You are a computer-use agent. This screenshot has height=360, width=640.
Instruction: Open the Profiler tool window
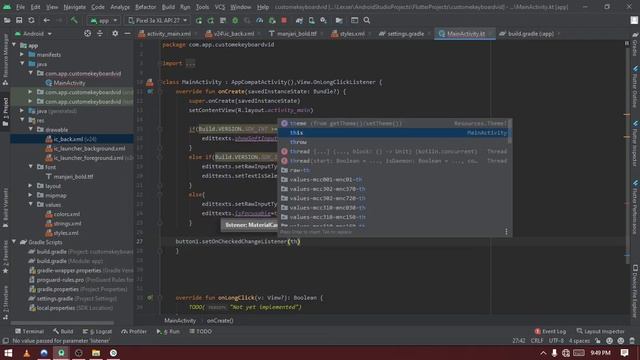click(x=134, y=331)
